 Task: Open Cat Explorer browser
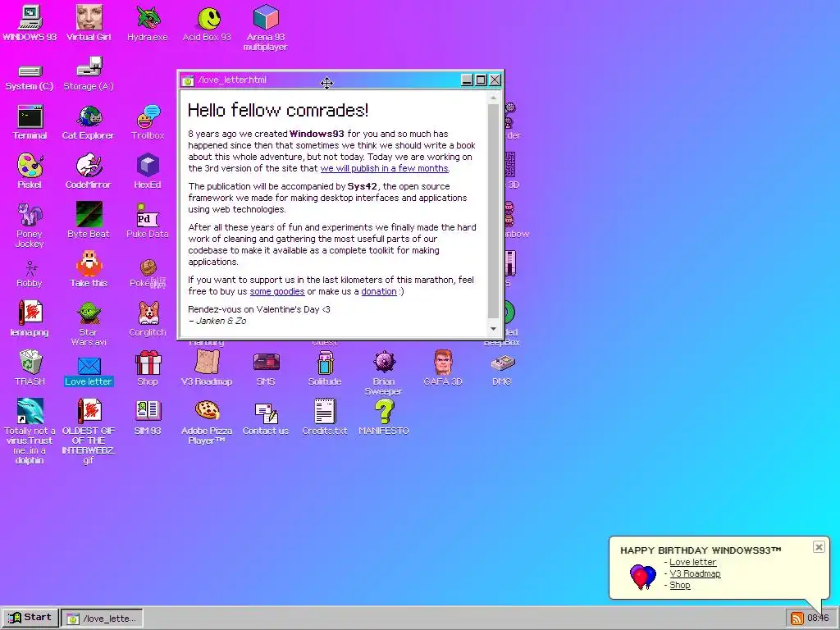tap(89, 122)
